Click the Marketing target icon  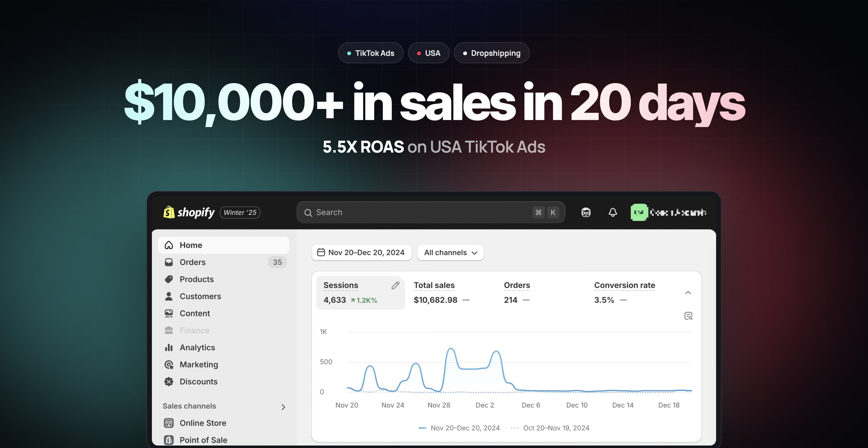coord(169,365)
